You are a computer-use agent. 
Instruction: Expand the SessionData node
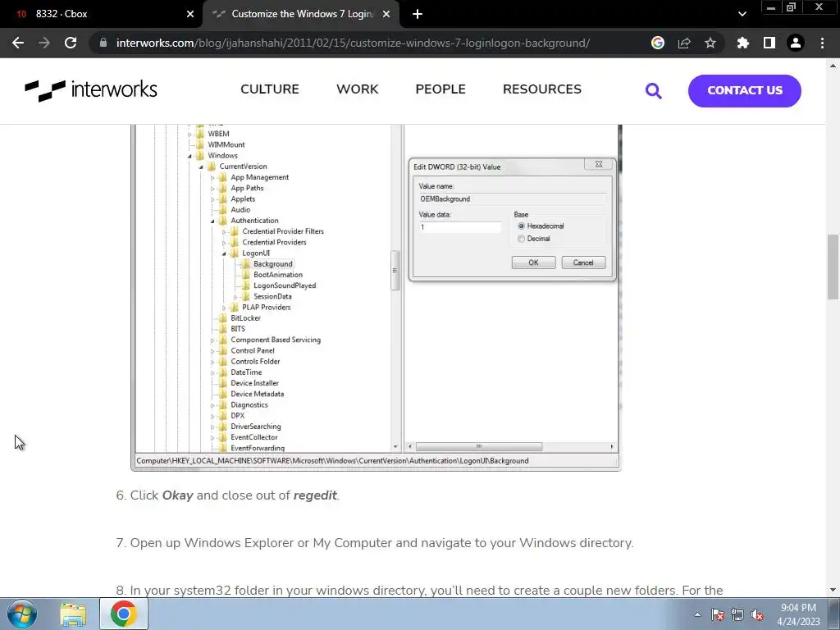click(235, 297)
